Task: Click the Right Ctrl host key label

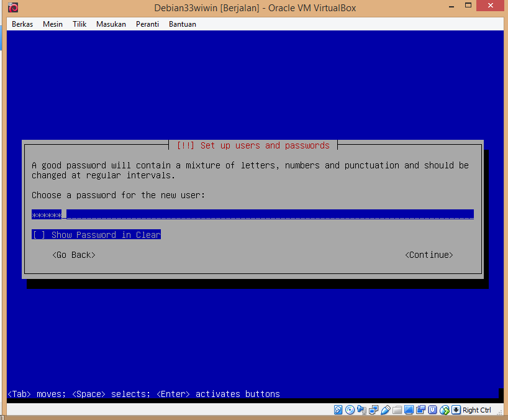Action: [x=476, y=410]
